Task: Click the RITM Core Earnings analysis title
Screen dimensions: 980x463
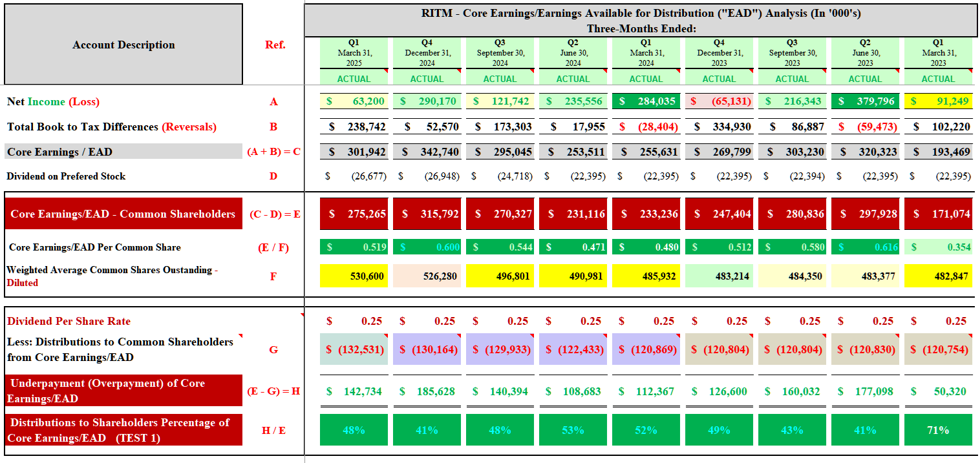Action: click(641, 21)
